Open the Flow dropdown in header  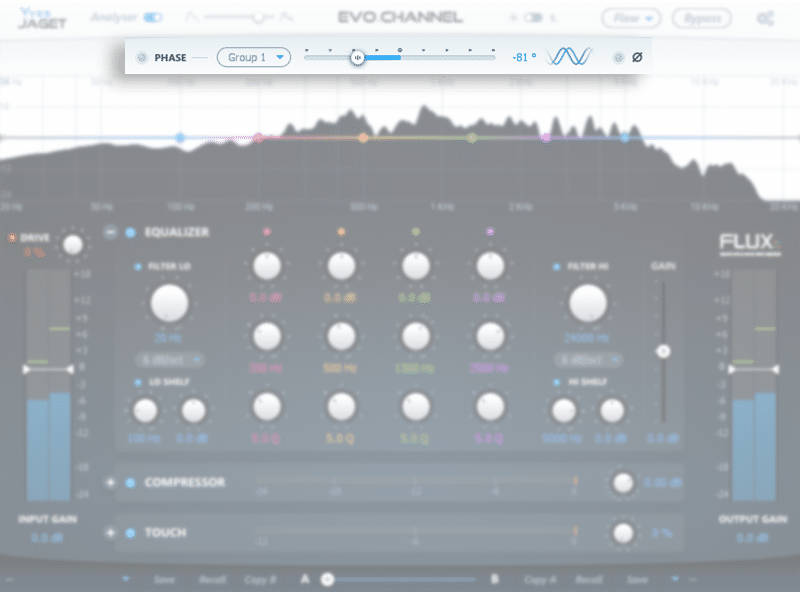631,19
